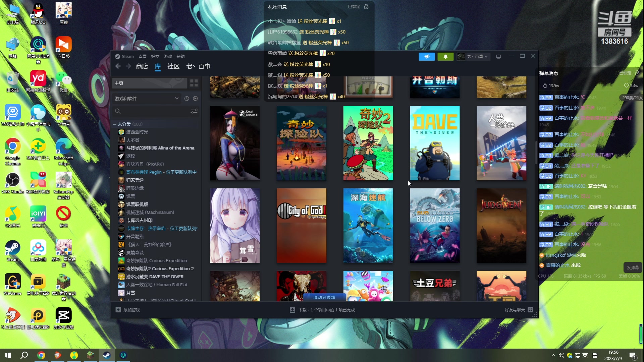
Task: Toggle the 礼物消息 panel lock
Action: (366, 7)
